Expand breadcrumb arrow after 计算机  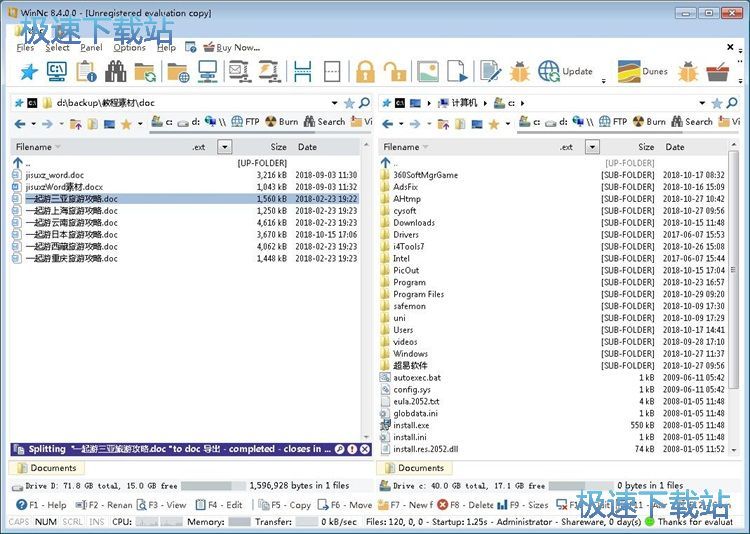pos(485,103)
